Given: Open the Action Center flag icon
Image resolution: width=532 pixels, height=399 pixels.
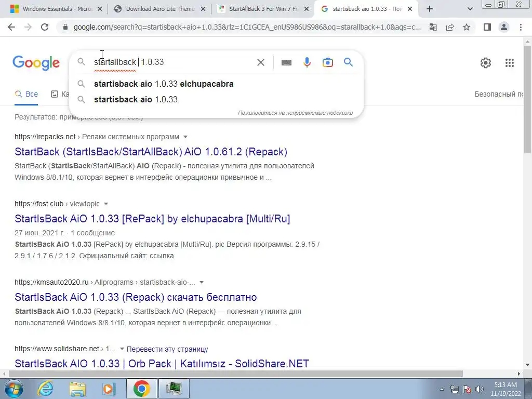Looking at the screenshot, I should (467, 389).
